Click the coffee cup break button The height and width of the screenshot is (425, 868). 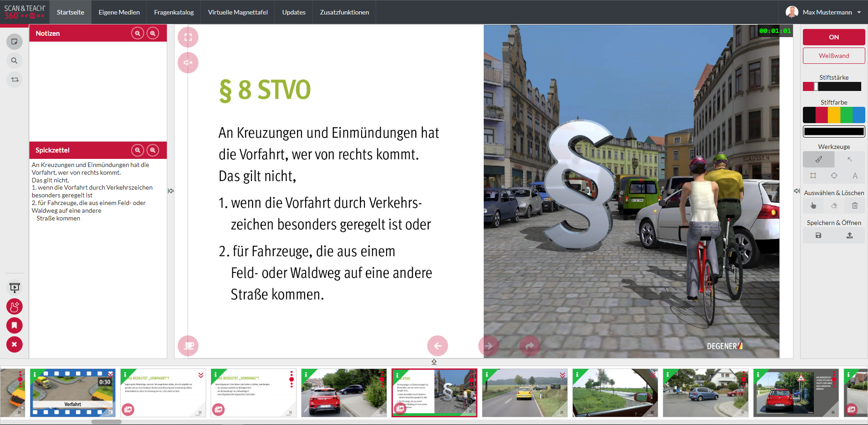pyautogui.click(x=188, y=346)
